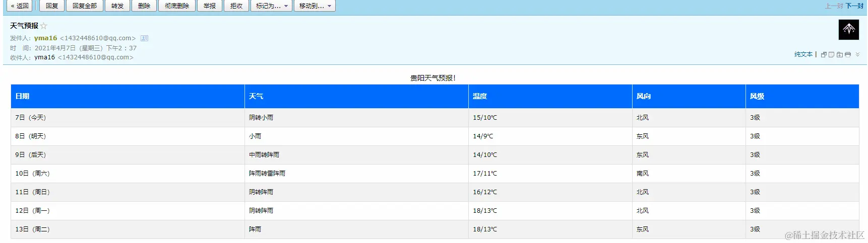
Task: Click the time 2021年4月7日 下午2:37
Action: coord(86,48)
